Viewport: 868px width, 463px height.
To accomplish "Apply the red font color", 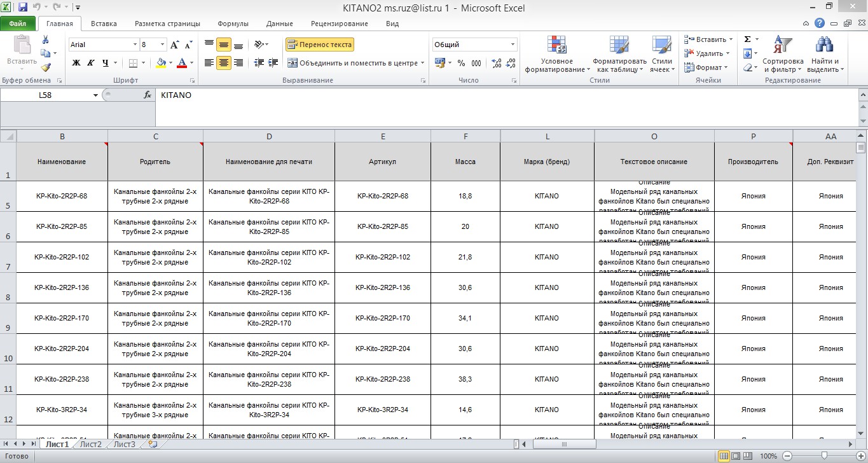I will [x=183, y=63].
